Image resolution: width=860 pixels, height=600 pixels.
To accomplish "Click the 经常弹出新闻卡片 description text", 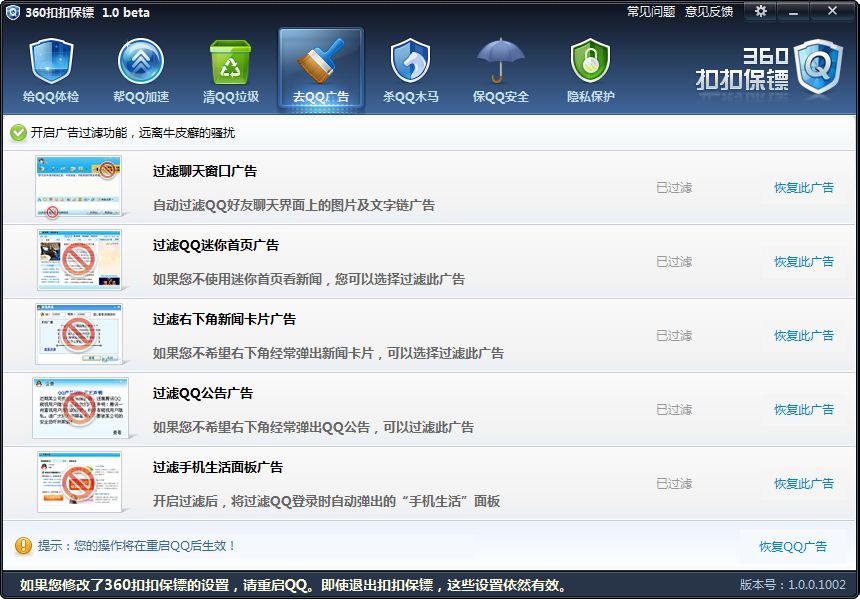I will point(328,353).
